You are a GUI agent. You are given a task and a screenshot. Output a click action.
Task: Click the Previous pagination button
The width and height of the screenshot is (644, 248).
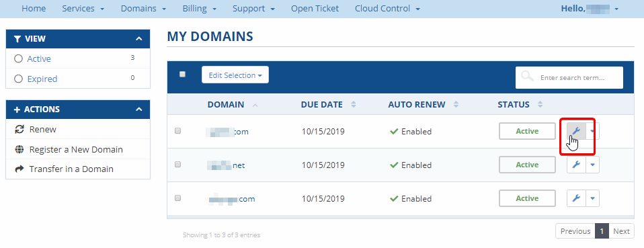575,231
